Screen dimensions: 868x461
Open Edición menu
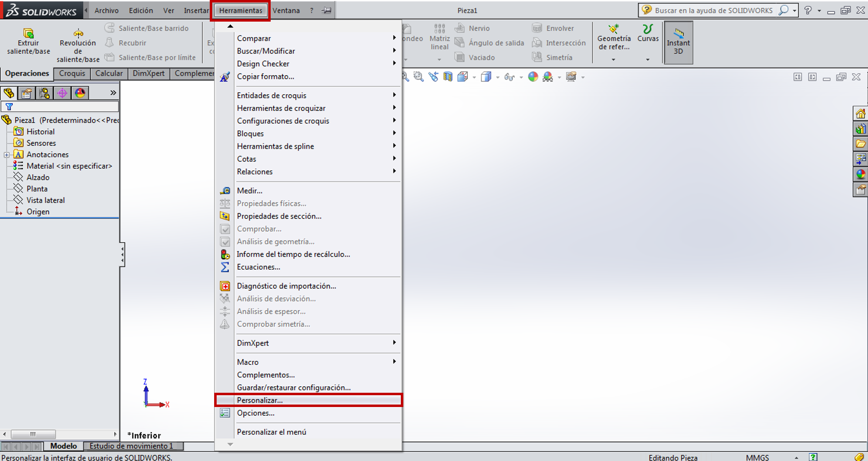141,10
